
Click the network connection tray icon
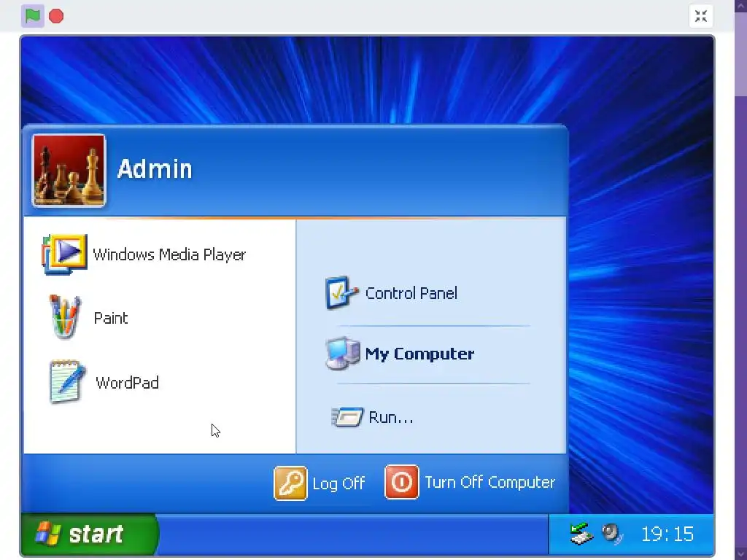pos(581,534)
